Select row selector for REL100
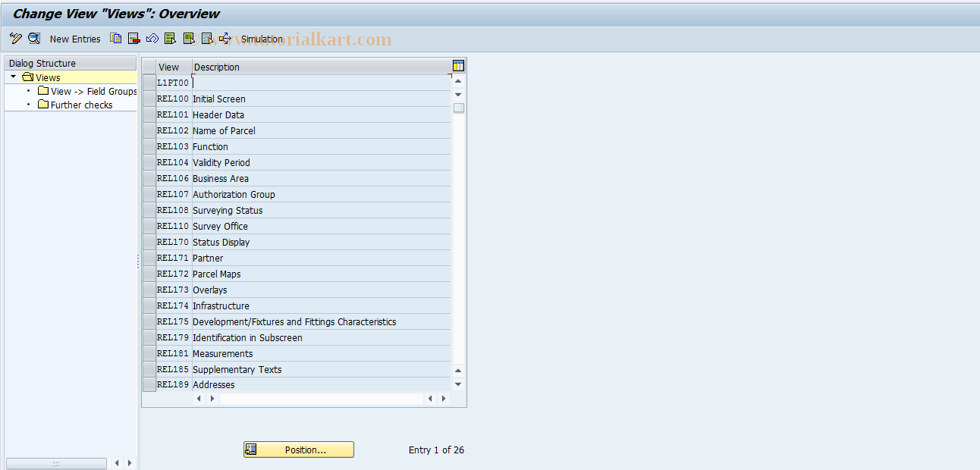The height and width of the screenshot is (470, 980). tap(149, 99)
